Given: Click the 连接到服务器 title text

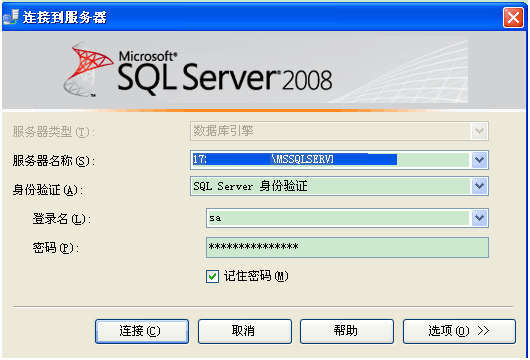Looking at the screenshot, I should [x=65, y=17].
